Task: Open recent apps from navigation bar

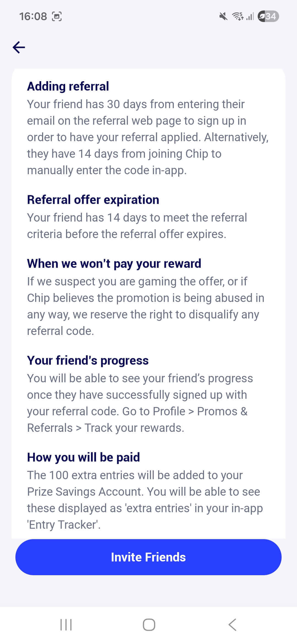Action: tap(66, 625)
